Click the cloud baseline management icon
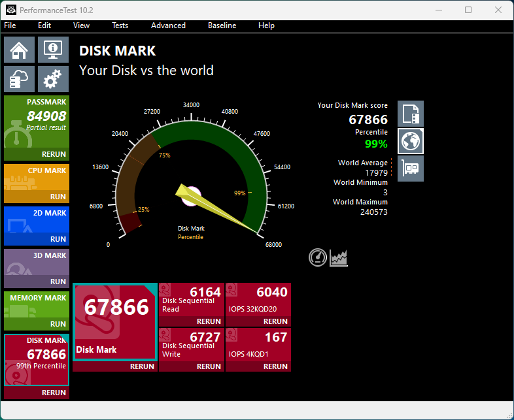The image size is (514, 420). coord(20,79)
